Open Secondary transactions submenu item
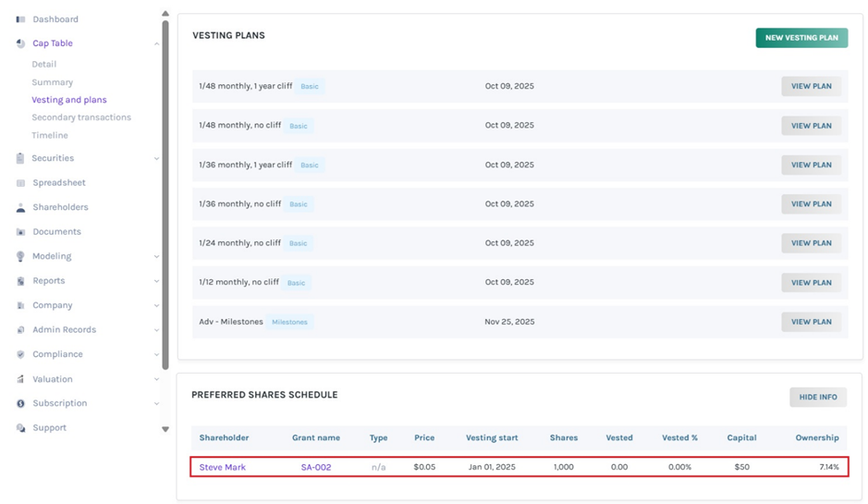This screenshot has height=504, width=868. (x=81, y=117)
